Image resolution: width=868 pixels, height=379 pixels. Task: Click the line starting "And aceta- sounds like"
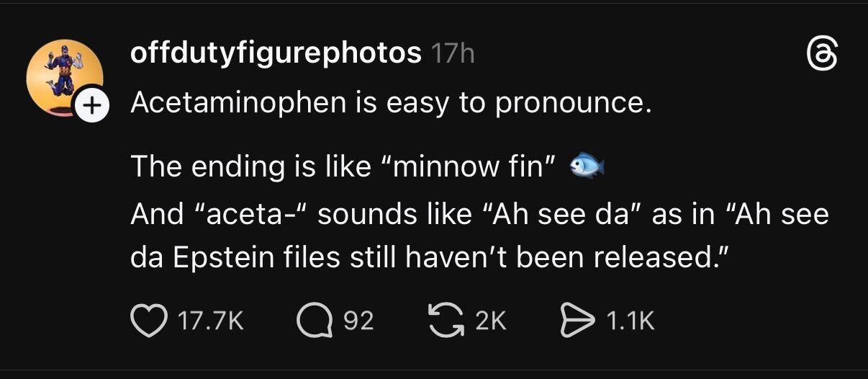pos(479,215)
